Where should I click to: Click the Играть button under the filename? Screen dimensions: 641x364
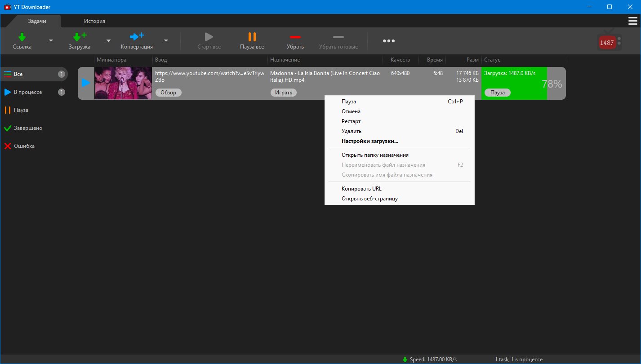[x=283, y=93]
